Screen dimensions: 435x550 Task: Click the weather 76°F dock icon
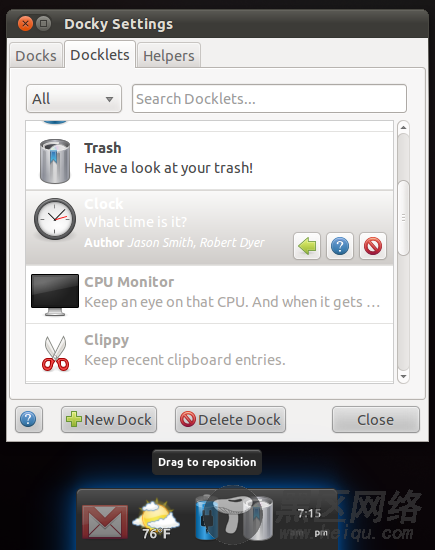coord(156,520)
